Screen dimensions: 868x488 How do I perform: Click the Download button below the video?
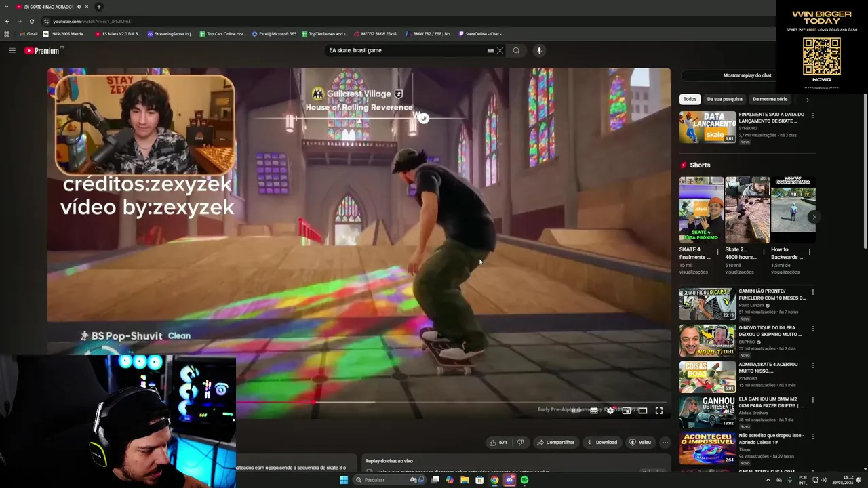pos(602,443)
